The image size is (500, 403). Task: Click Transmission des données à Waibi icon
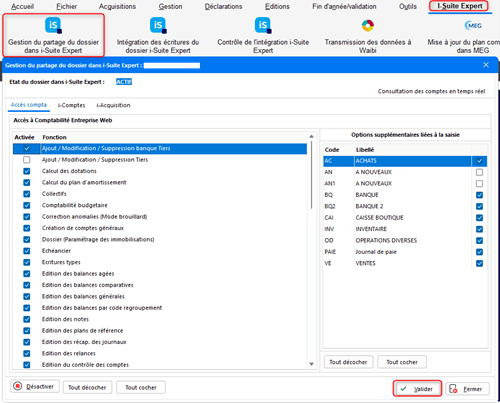[368, 25]
